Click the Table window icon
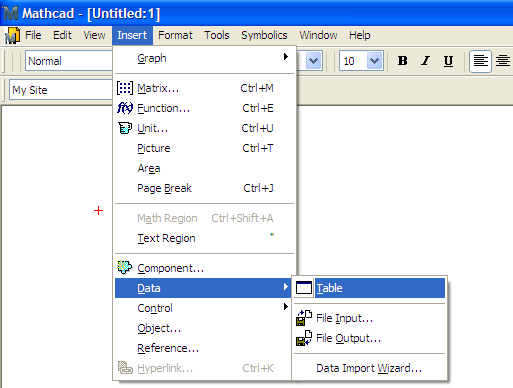 [303, 287]
